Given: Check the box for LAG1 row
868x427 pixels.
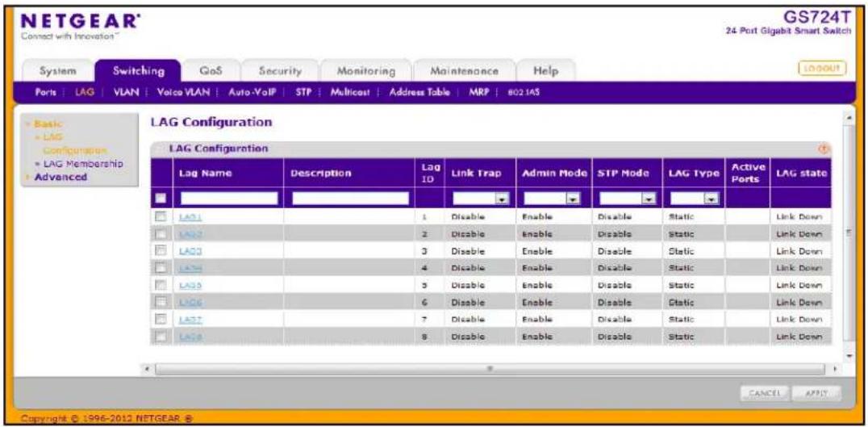Looking at the screenshot, I should 161,217.
